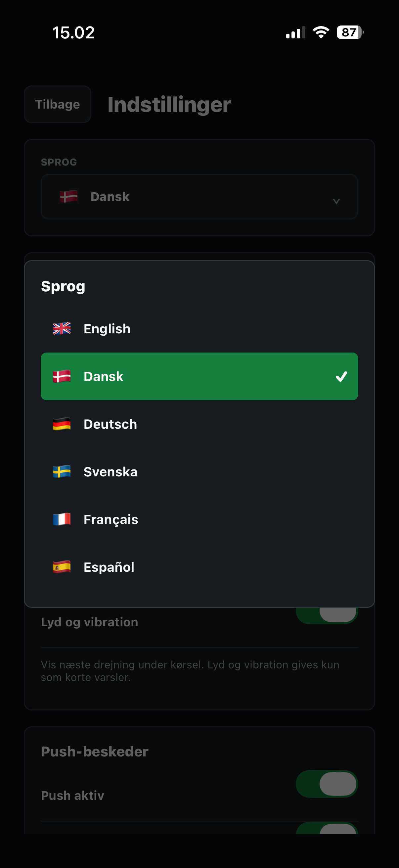Click the white checkmark next to Dansk
Screen dimensions: 399x868
341,376
